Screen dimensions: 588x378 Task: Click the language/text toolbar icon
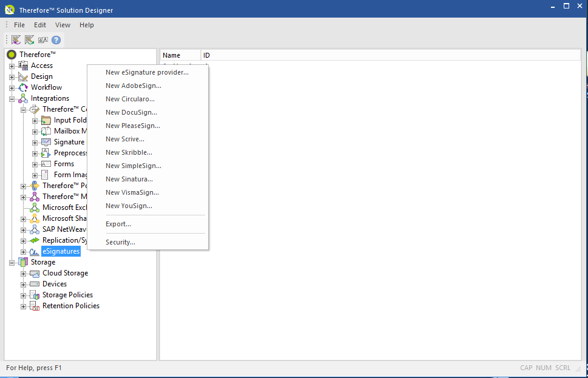tap(42, 40)
